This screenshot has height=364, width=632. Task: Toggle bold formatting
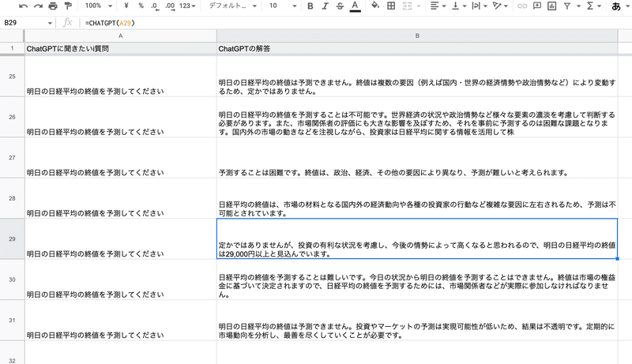(310, 6)
